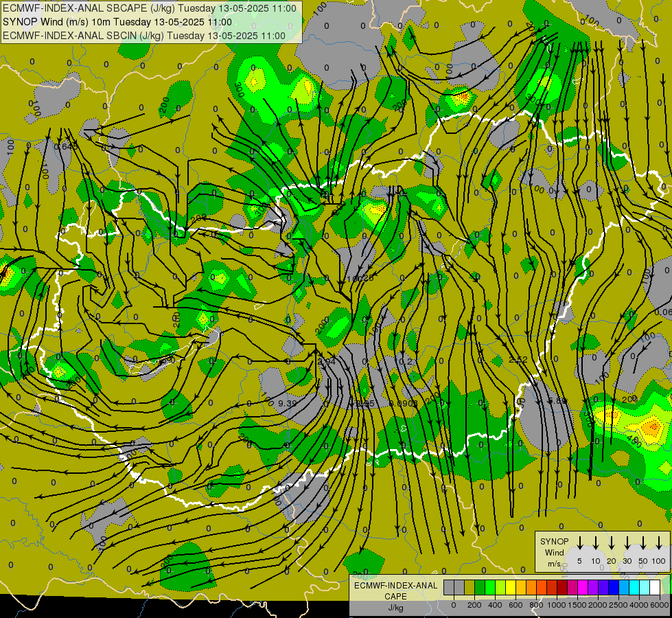Viewport: 672px width, 618px height.
Task: Click the SYNOP Wind 10m title line
Action: (117, 22)
